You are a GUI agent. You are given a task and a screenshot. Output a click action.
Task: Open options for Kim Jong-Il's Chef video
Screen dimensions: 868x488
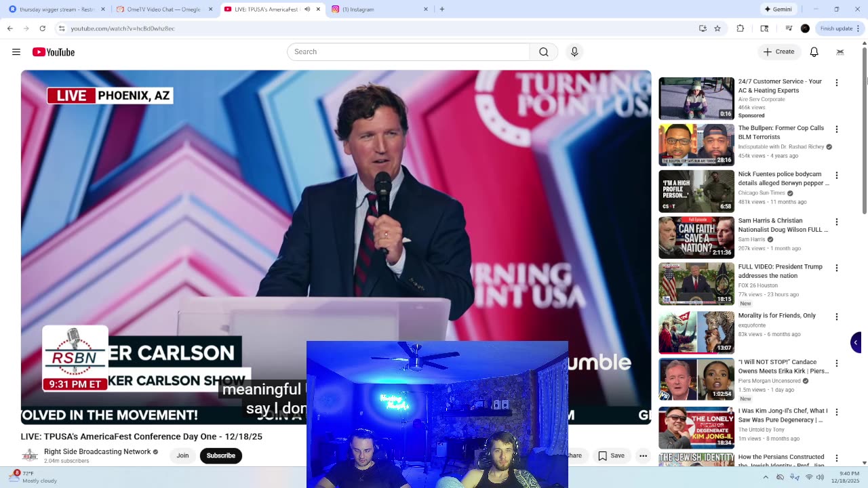[837, 412]
